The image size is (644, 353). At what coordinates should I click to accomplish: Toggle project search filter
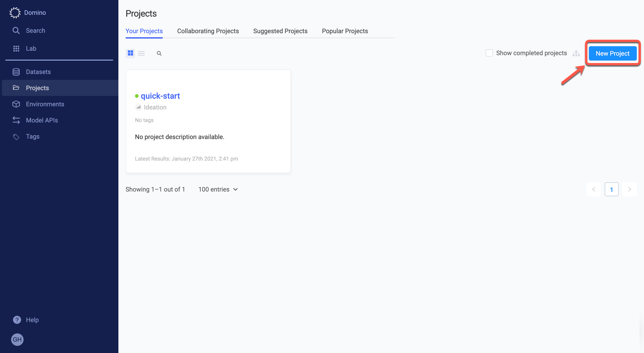[159, 53]
